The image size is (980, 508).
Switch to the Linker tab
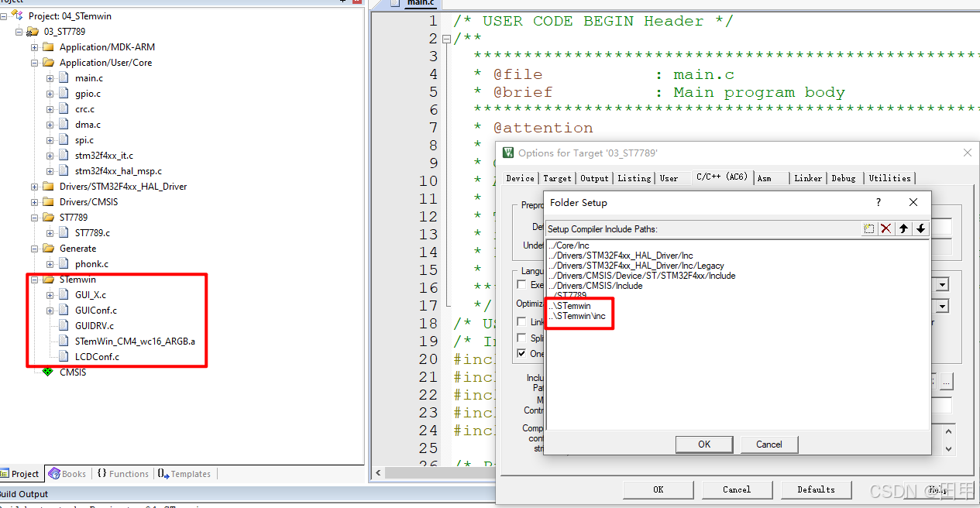808,178
